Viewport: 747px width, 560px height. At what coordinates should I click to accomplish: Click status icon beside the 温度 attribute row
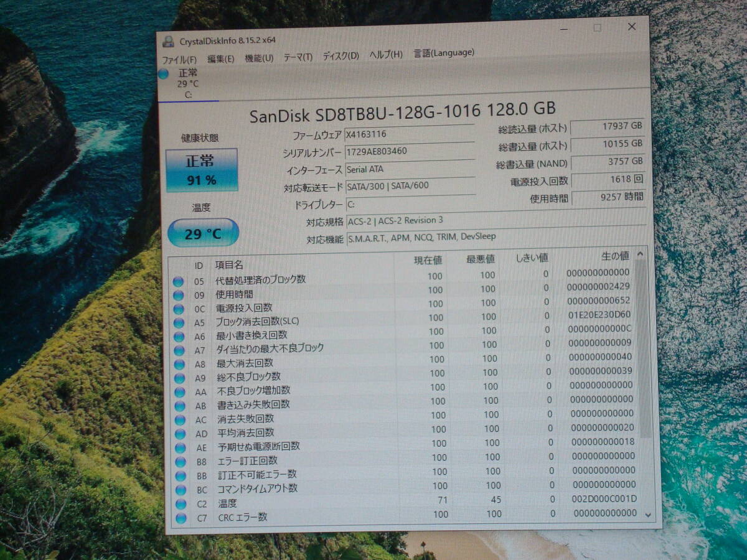181,503
